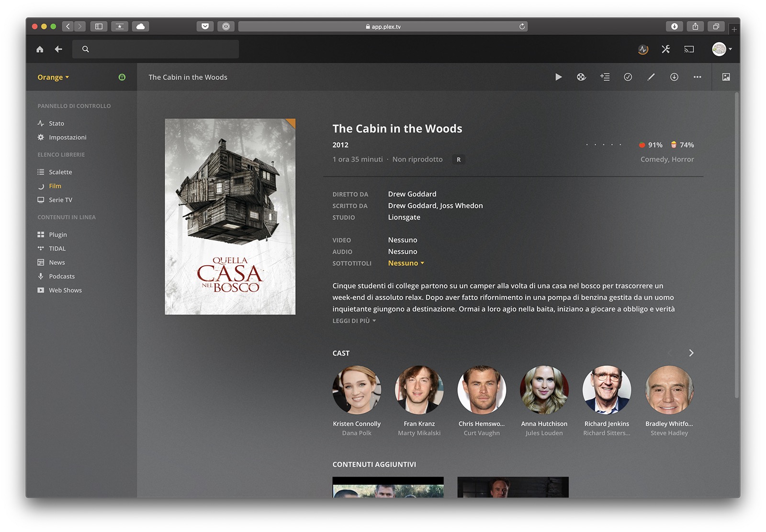Image resolution: width=766 pixels, height=532 pixels.
Task: Open Plugin in the sidebar
Action: [x=52, y=235]
